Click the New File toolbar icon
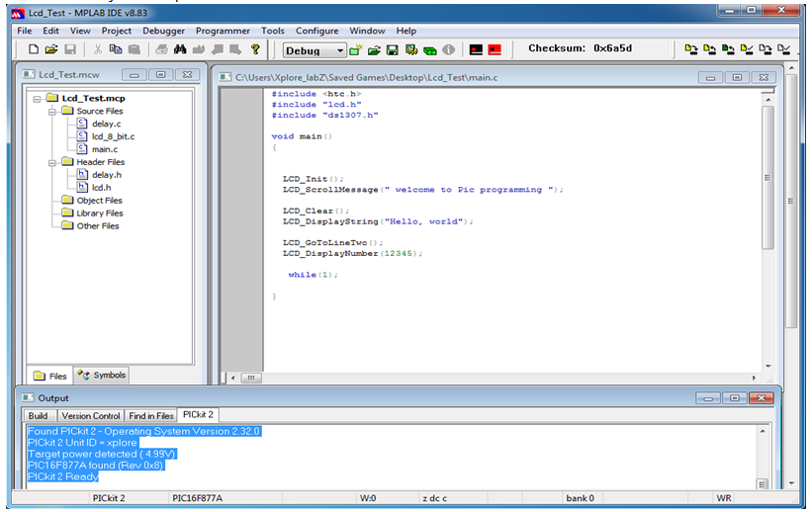This screenshot has width=812, height=512. (34, 49)
